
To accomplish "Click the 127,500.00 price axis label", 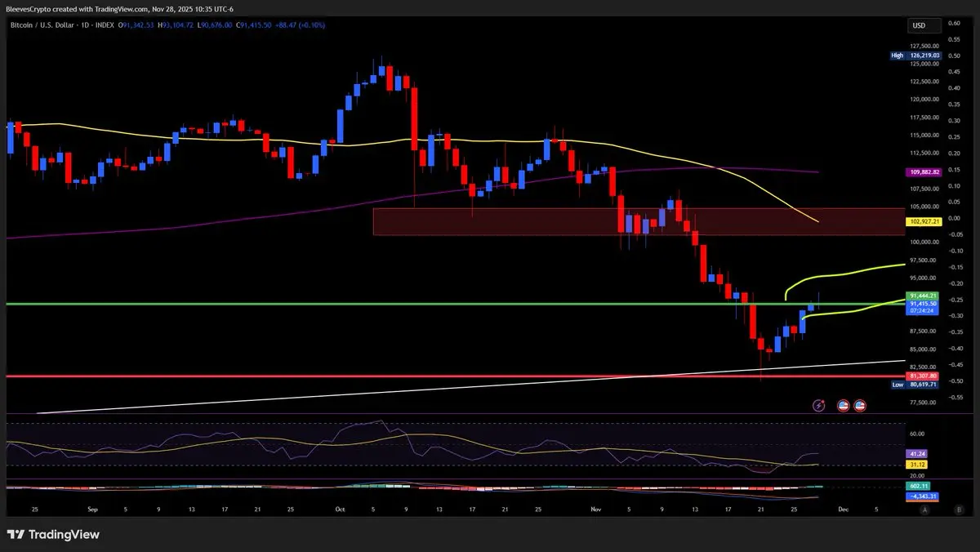I will 925,45.
